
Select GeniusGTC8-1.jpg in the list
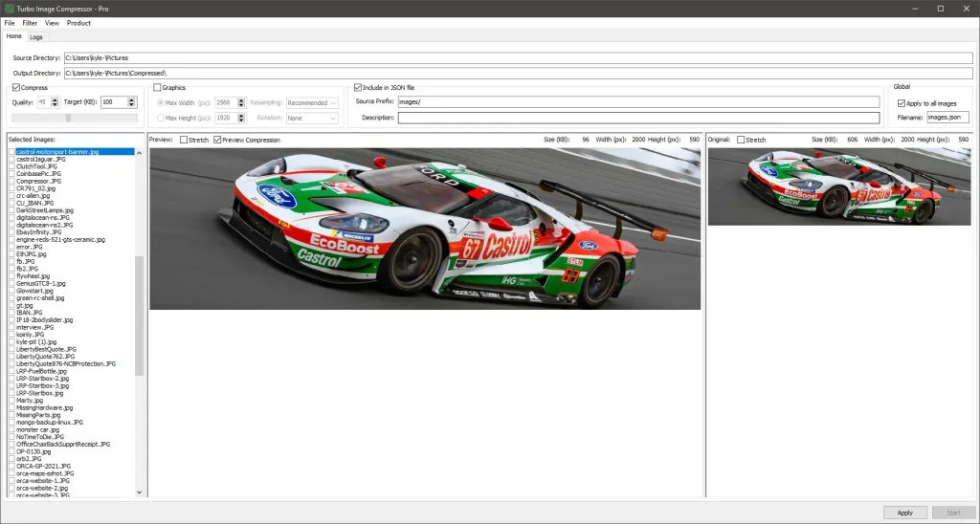click(x=40, y=284)
